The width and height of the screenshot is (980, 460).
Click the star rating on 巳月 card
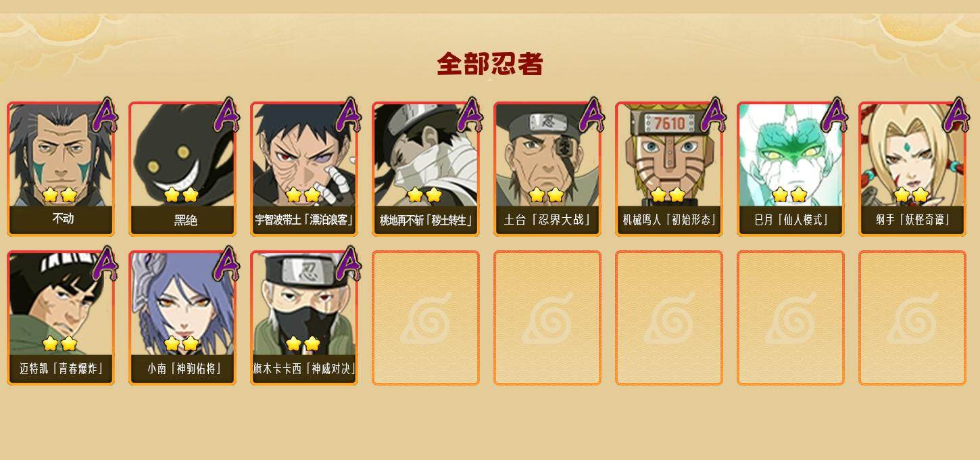pos(789,195)
